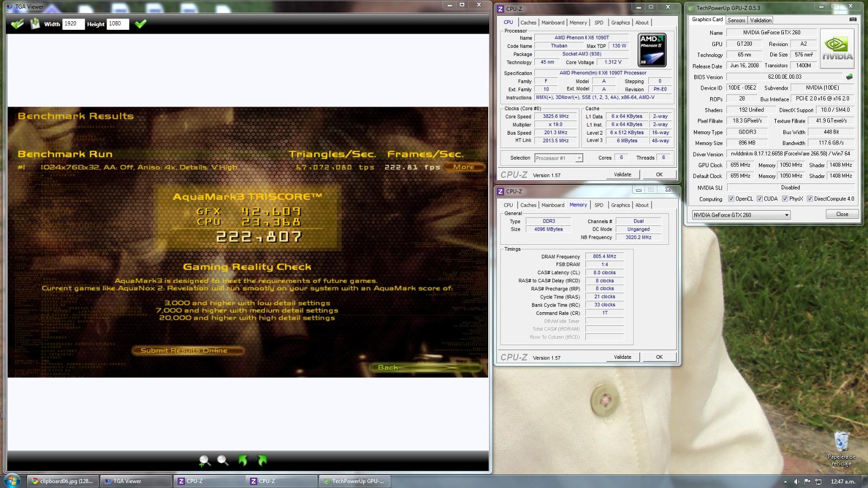Viewport: 868px width, 488px height.
Task: Toggle the OpenCL checkbox in GPU-Z
Action: [731, 199]
